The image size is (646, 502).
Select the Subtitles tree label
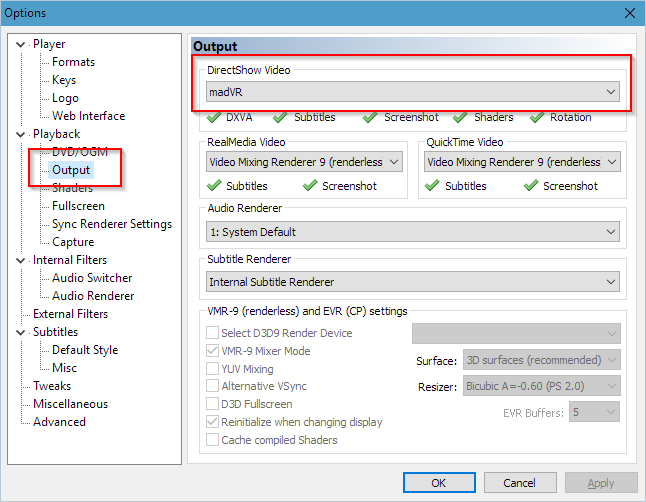55,332
